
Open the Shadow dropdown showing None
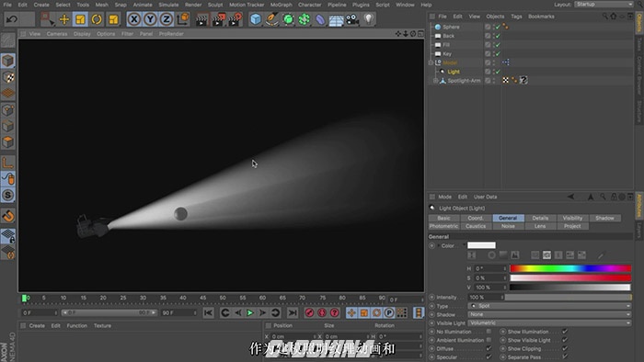549,314
